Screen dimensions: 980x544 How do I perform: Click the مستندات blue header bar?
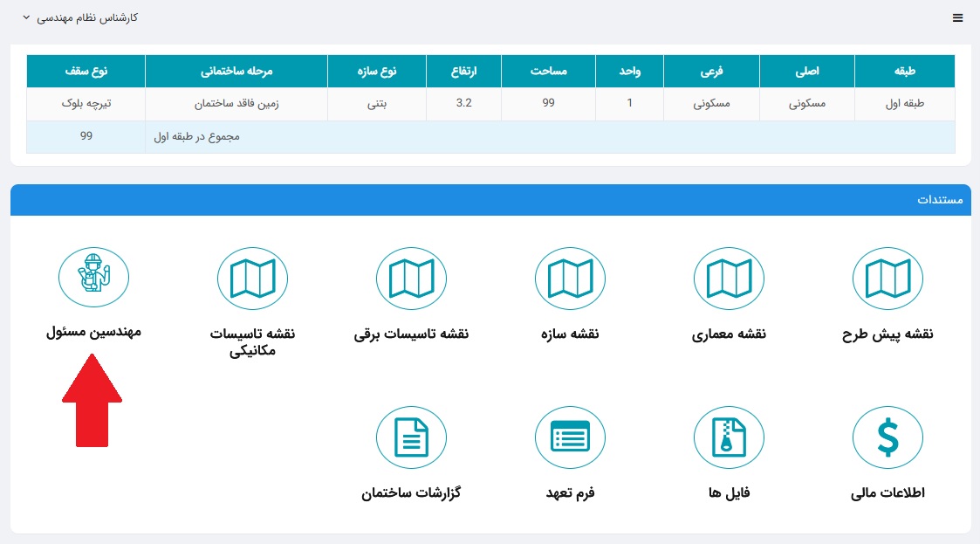490,199
